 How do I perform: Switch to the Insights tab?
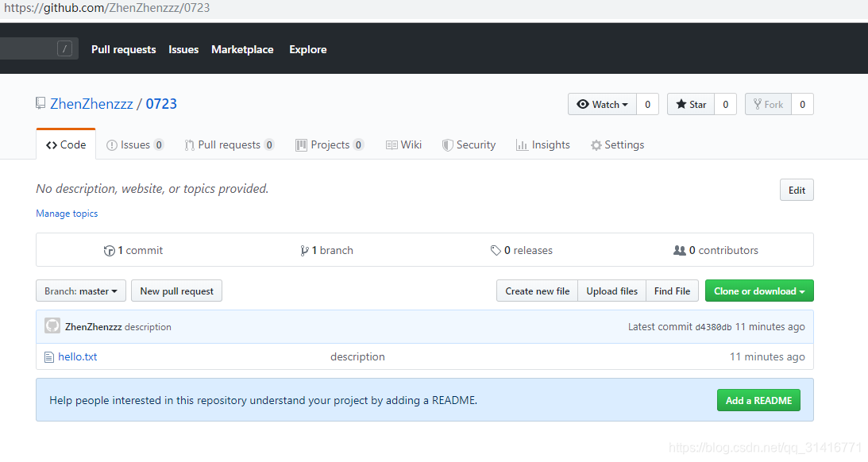[x=542, y=145]
